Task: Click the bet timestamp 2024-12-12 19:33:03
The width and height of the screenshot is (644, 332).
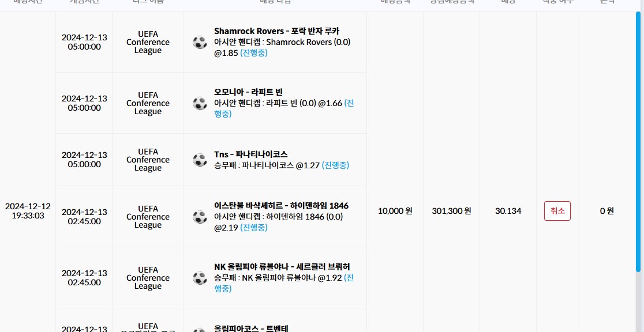Action: (x=28, y=211)
